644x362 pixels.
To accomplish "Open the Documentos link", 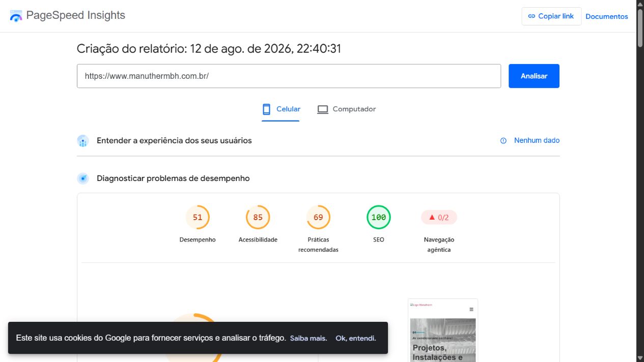I will point(607,16).
